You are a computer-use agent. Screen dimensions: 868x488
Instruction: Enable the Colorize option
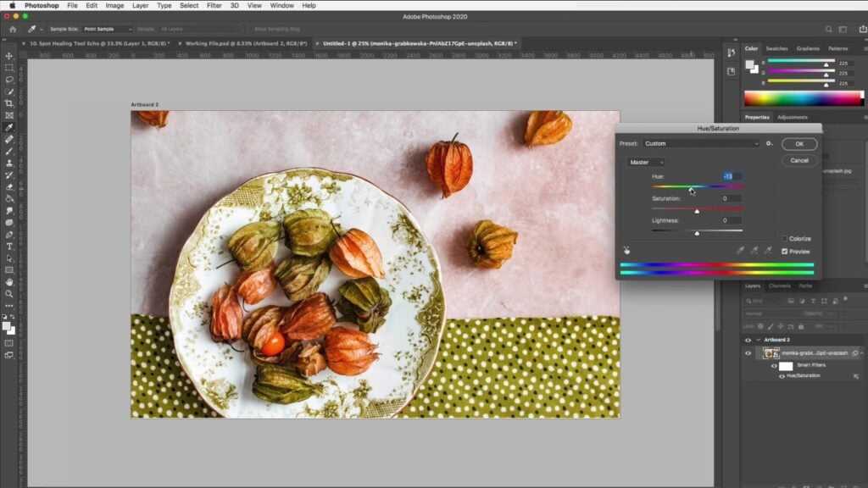(x=785, y=238)
